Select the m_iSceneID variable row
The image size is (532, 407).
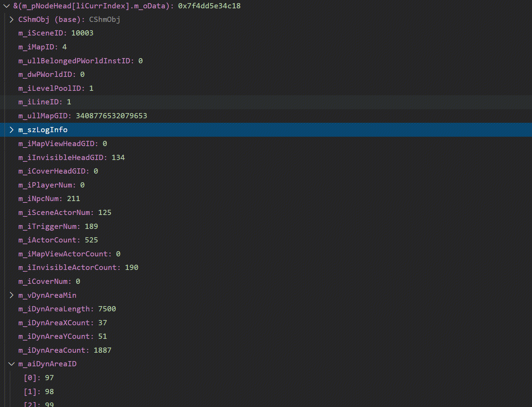(x=56, y=33)
